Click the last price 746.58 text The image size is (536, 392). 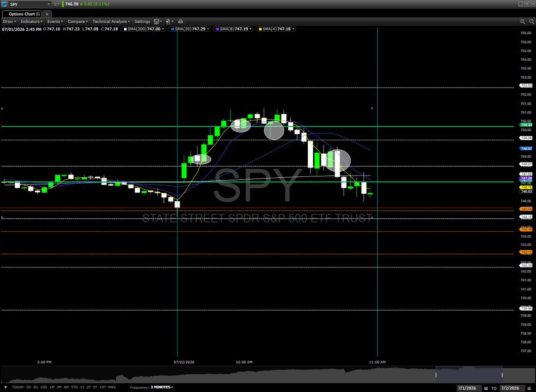tap(71, 4)
